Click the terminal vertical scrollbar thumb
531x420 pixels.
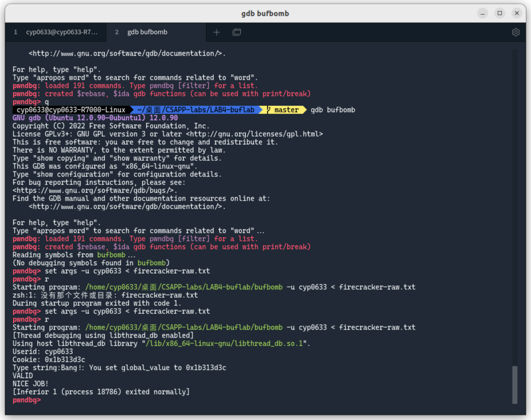coord(515,384)
